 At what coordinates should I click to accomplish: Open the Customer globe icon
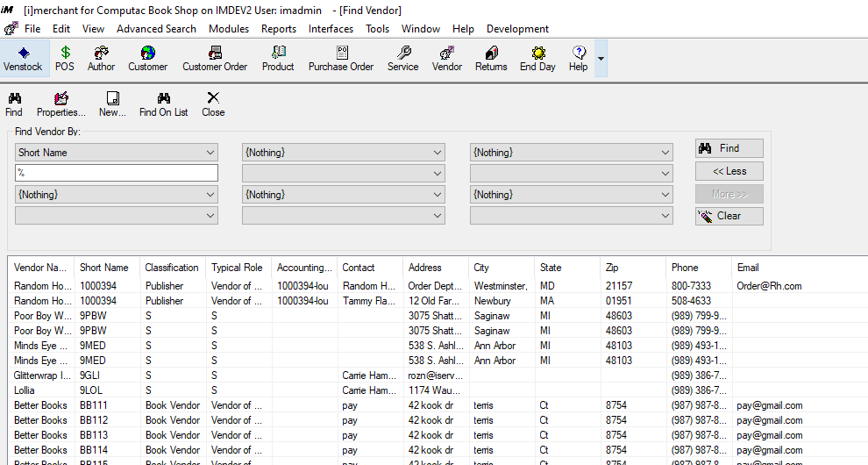click(148, 59)
